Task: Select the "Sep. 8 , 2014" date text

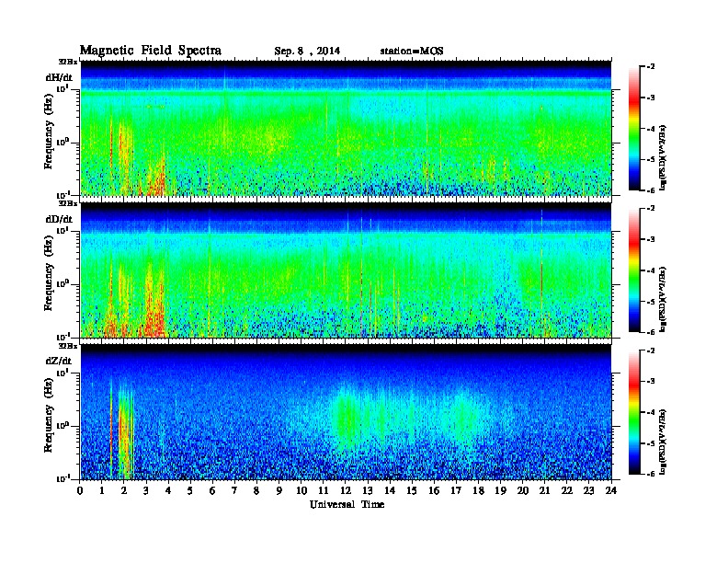Action: pyautogui.click(x=307, y=52)
